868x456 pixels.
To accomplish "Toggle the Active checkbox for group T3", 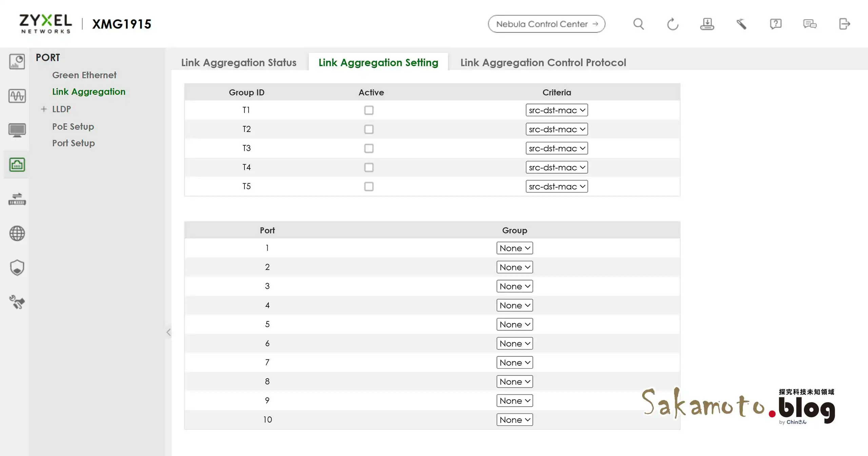I will pos(369,148).
